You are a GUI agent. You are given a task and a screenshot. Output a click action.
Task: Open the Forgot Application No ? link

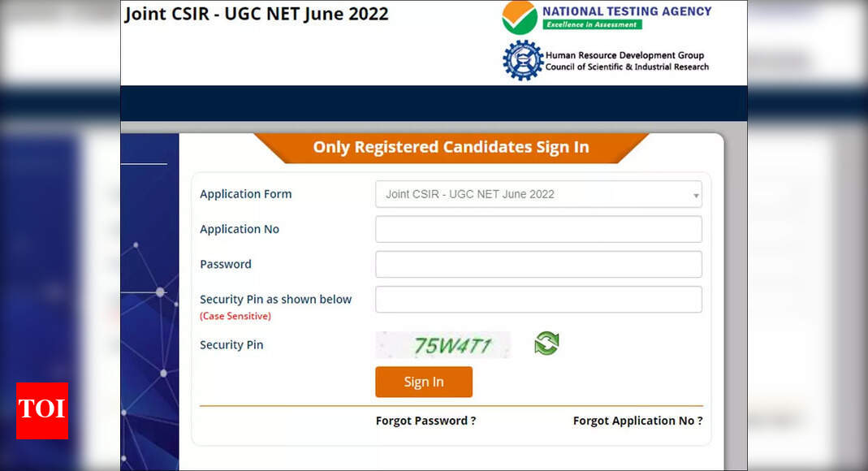click(x=637, y=421)
